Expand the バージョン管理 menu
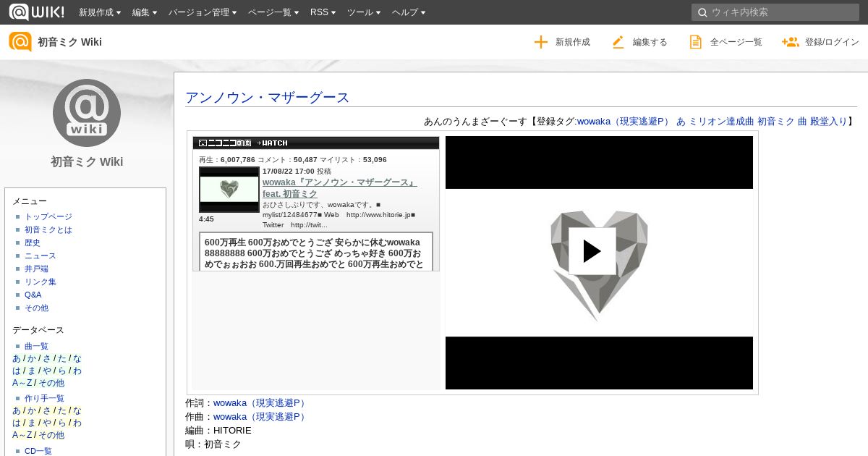Screen dimensions: 868x456 [x=203, y=12]
